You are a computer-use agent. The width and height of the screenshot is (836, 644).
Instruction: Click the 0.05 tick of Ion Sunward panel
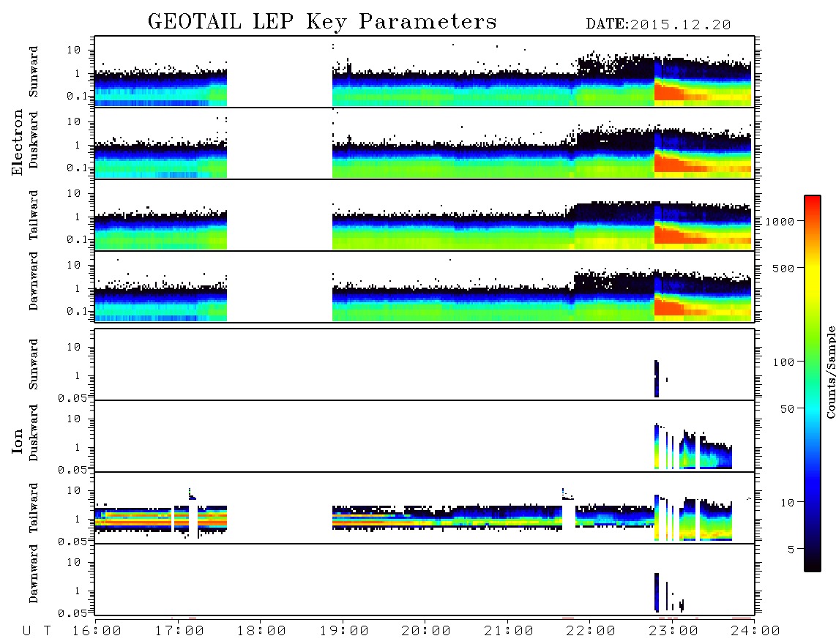coord(72,397)
